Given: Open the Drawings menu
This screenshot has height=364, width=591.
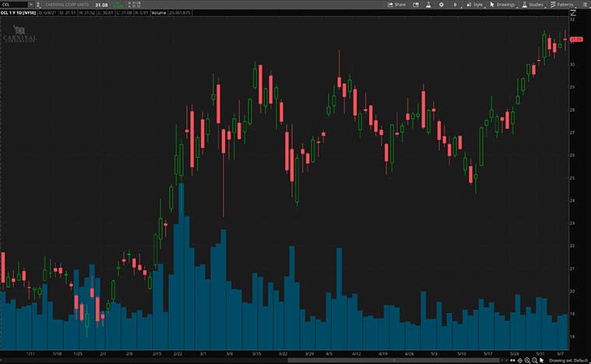Looking at the screenshot, I should pyautogui.click(x=503, y=4).
